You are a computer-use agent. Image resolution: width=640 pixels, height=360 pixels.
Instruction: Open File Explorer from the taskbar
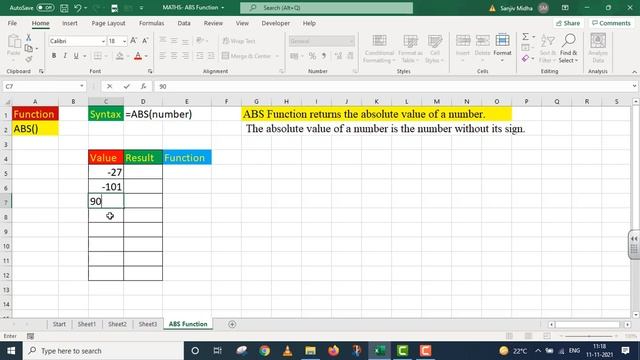311,351
